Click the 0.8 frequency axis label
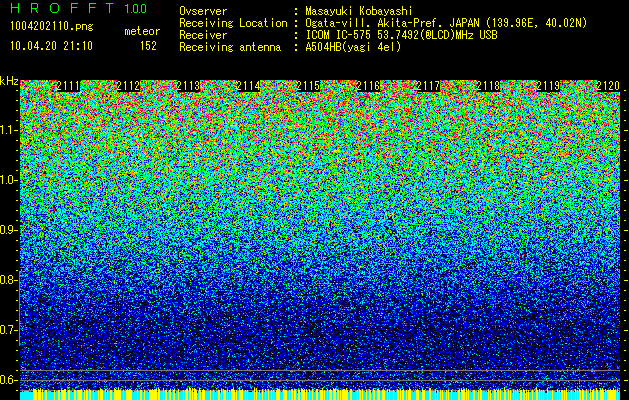Viewport: 629px width, 400px height. tap(7, 280)
